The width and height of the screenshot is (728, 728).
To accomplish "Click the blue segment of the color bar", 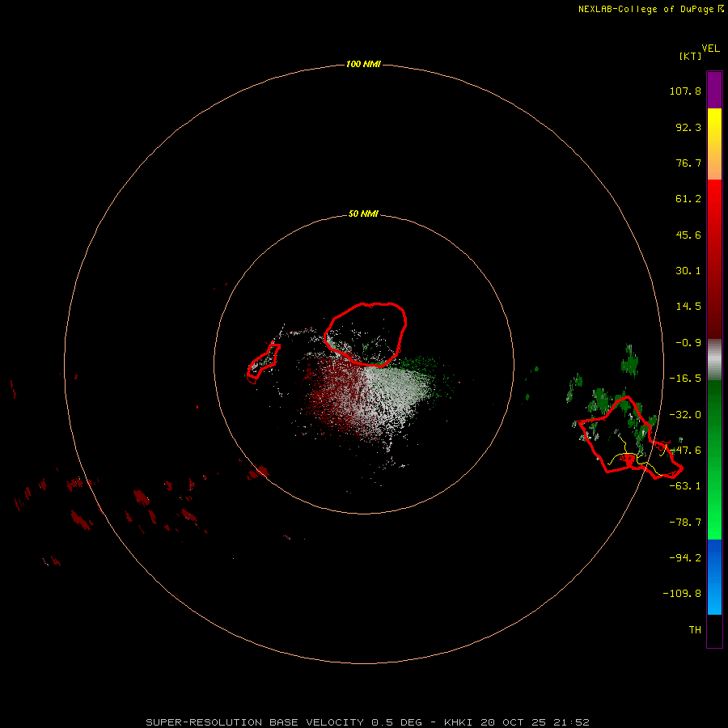I will click(x=714, y=577).
